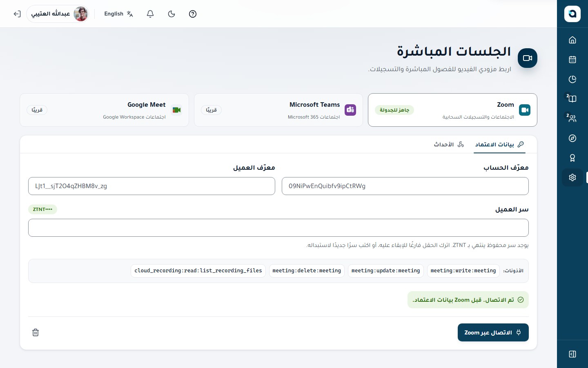Select the Microsoft Teams provider card
588x368 pixels.
(278, 110)
